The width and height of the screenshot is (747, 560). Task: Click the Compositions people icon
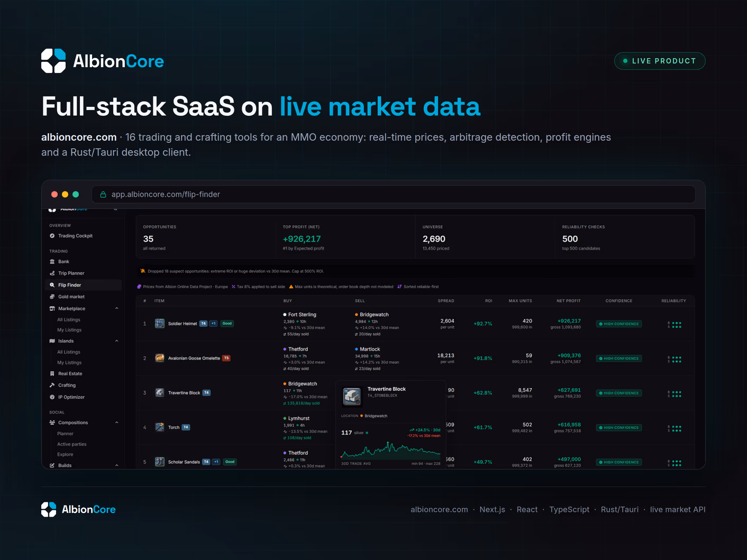(x=52, y=423)
